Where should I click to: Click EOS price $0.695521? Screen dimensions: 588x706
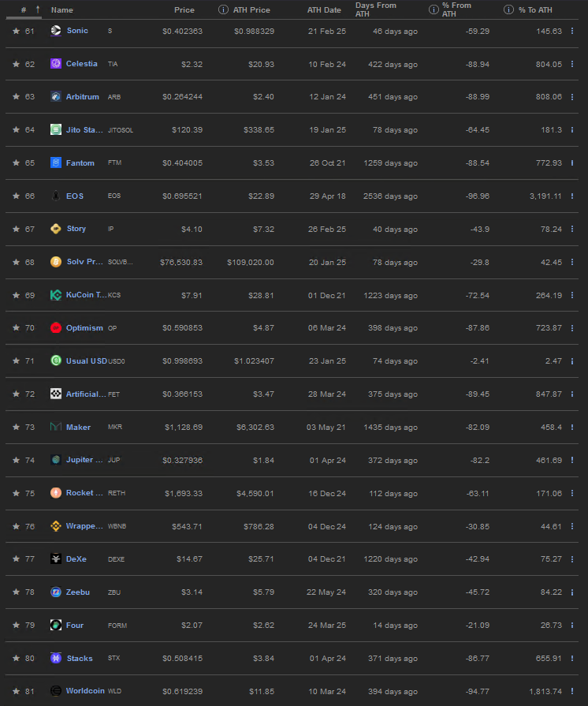click(182, 196)
